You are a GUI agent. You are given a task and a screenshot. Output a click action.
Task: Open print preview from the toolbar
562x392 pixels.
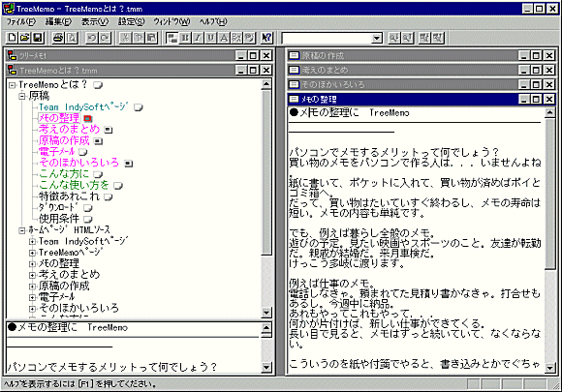pos(72,38)
